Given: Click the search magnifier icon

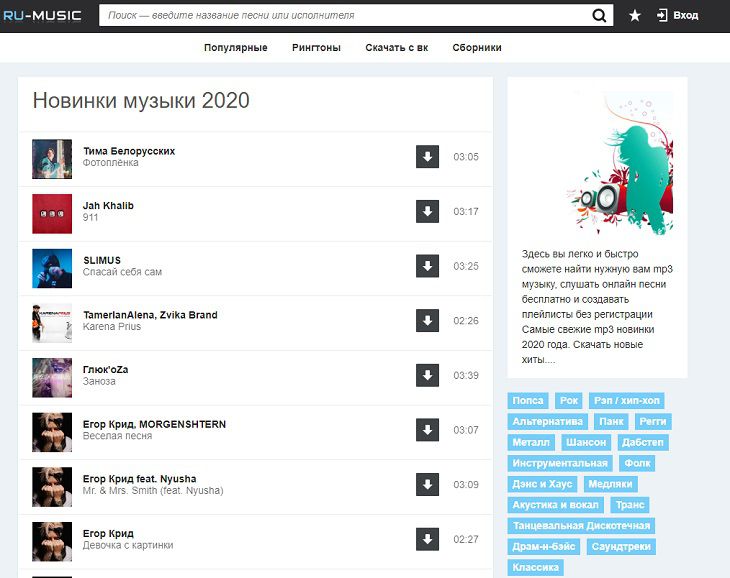Looking at the screenshot, I should [600, 15].
